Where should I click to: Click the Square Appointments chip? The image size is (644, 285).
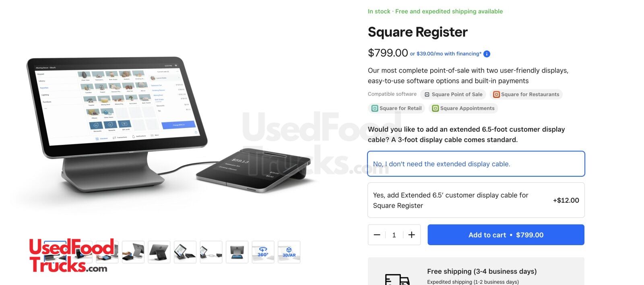coord(463,108)
